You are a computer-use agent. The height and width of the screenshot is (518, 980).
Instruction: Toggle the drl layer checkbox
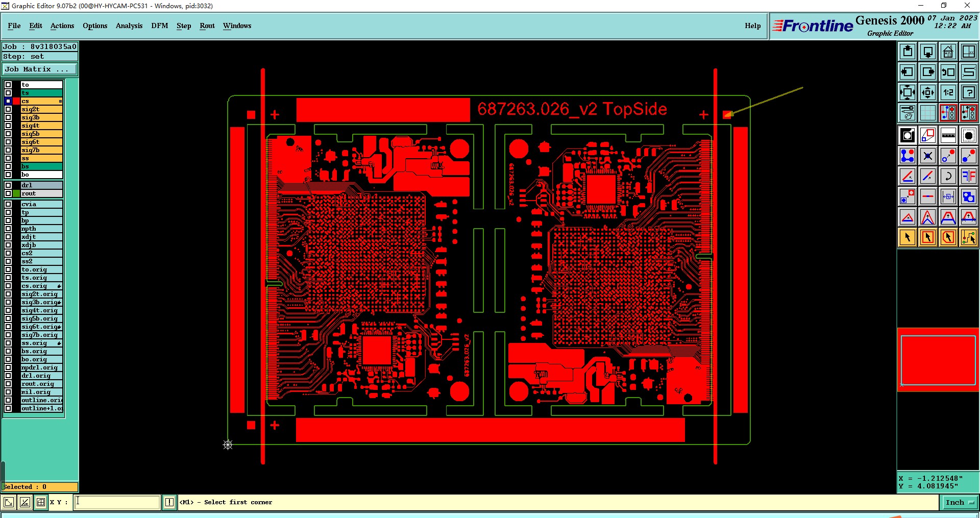(x=8, y=185)
